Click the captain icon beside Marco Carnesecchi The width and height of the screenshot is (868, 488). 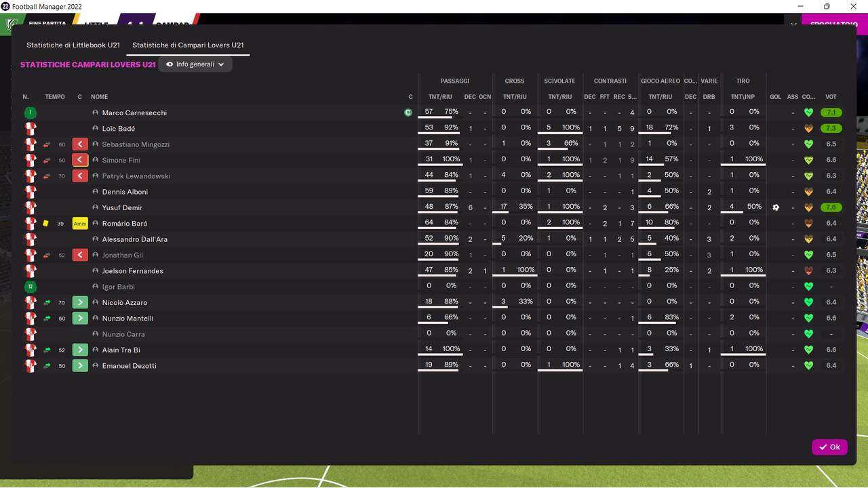point(408,113)
